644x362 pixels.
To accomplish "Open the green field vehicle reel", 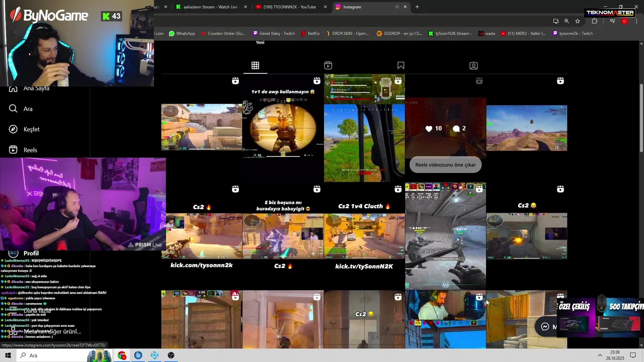I will click(364, 128).
